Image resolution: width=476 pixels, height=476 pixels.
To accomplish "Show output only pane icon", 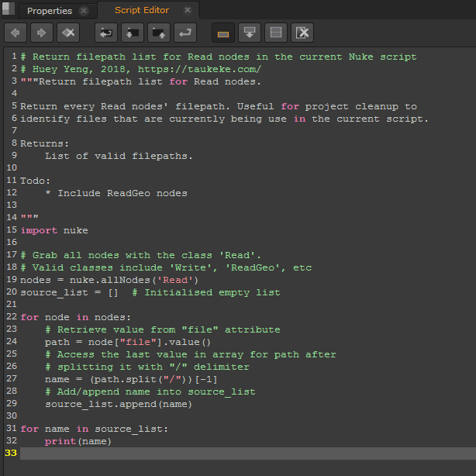I will coord(250,33).
